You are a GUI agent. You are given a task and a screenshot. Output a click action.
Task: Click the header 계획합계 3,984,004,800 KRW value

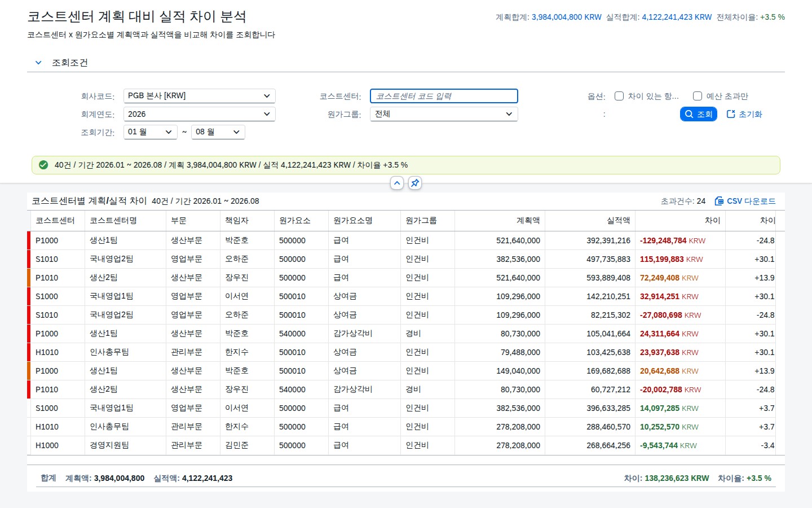(567, 17)
